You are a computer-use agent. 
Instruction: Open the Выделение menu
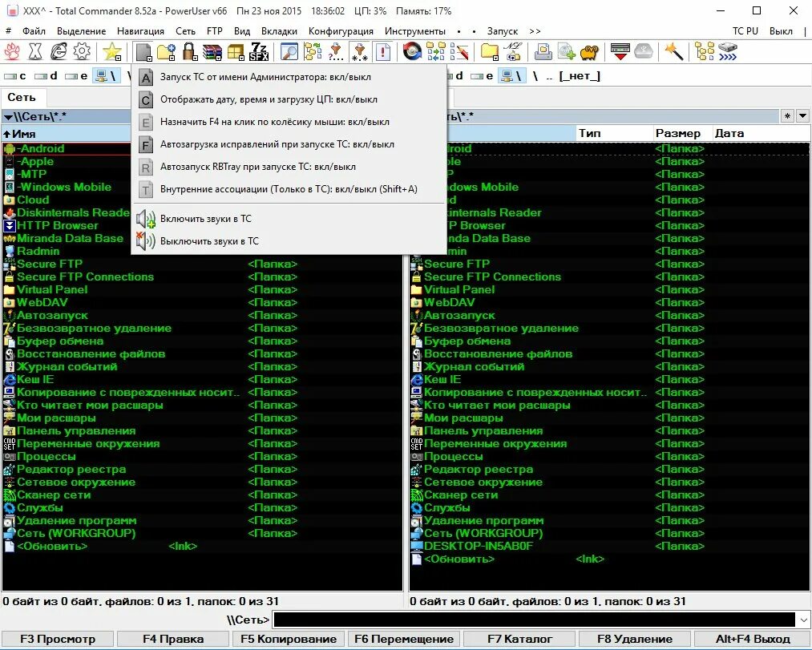pyautogui.click(x=81, y=31)
